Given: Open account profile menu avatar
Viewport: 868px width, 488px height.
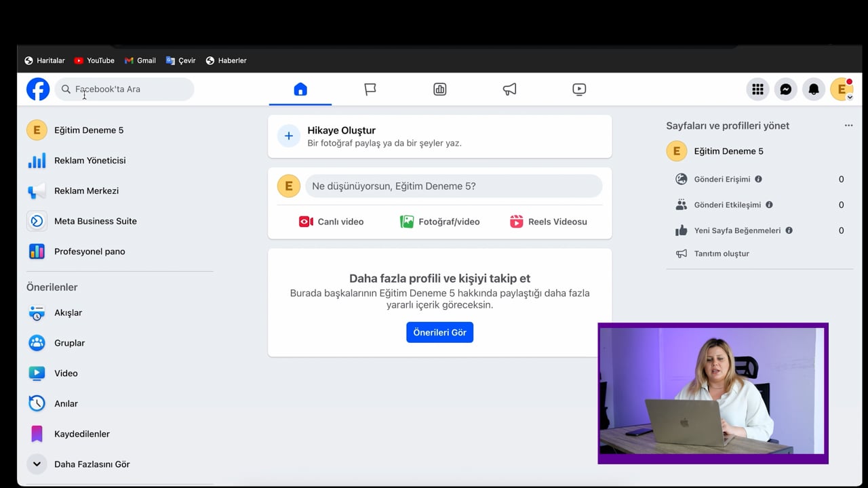Looking at the screenshot, I should (x=842, y=89).
